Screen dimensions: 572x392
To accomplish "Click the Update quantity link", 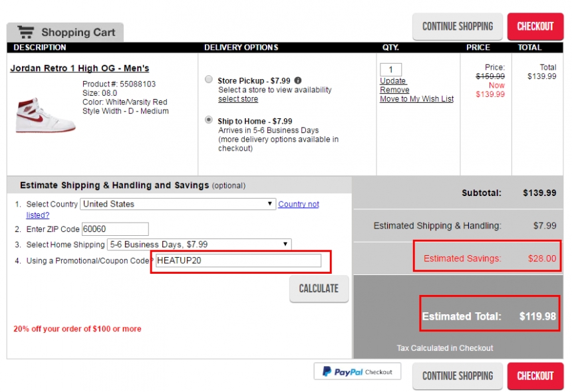I will (393, 81).
